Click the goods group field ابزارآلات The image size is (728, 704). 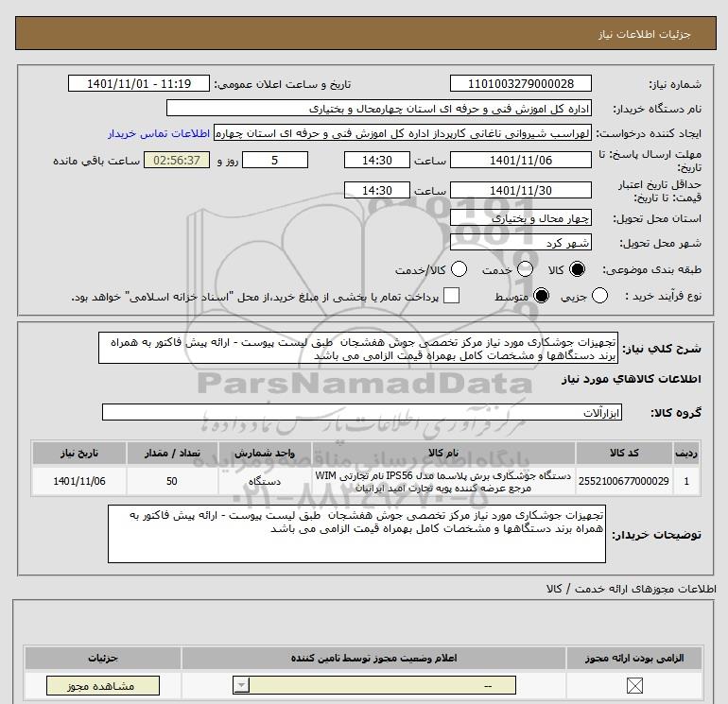362,412
